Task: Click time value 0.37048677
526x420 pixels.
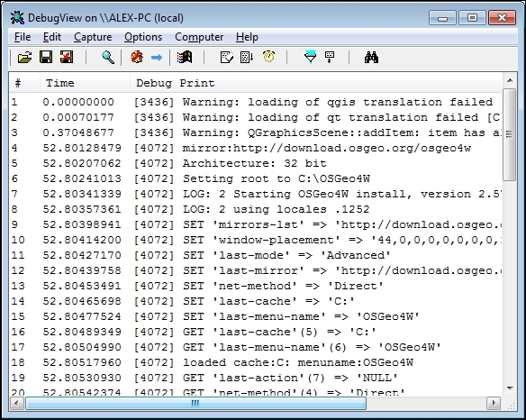Action: tap(78, 133)
